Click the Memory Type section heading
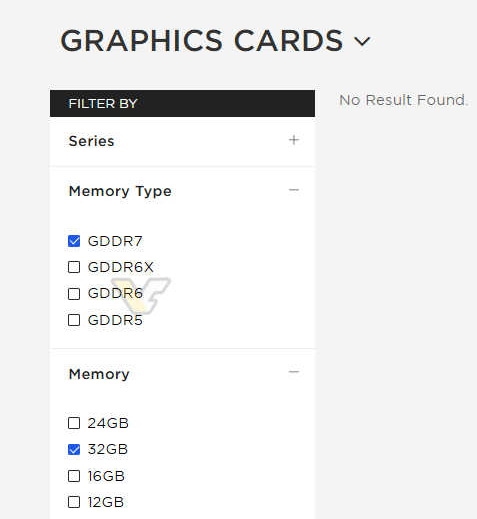The height and width of the screenshot is (519, 477). tap(120, 192)
